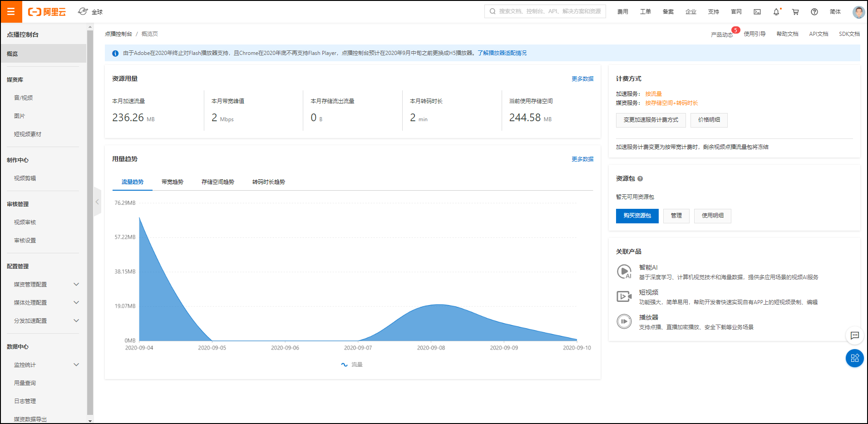Switch to 带宽趋势 tab
Image resolution: width=868 pixels, height=424 pixels.
pos(173,182)
